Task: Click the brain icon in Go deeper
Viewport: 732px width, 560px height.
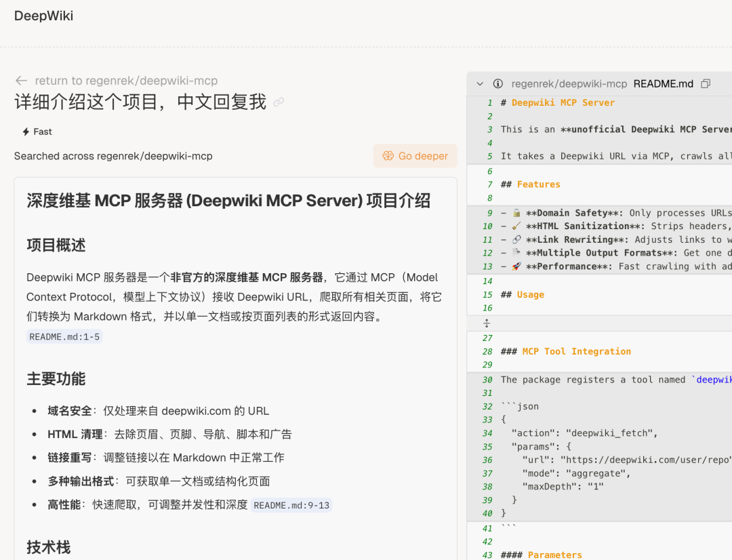Action: [x=388, y=156]
